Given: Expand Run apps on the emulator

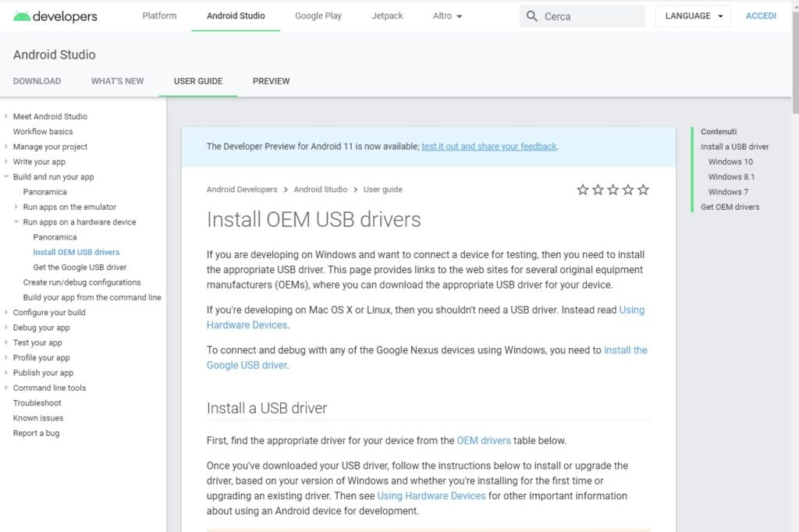Looking at the screenshot, I should (16, 207).
